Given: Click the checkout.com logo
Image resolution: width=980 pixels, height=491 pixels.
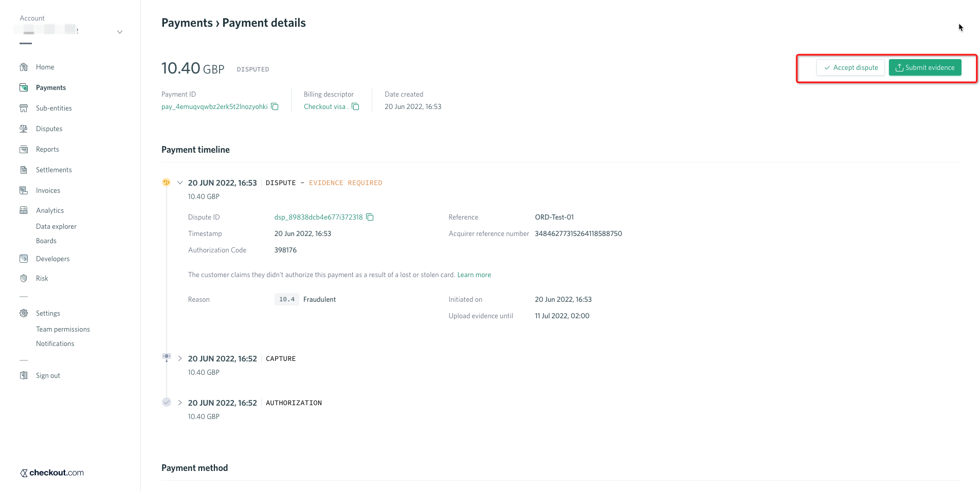Looking at the screenshot, I should pyautogui.click(x=52, y=472).
